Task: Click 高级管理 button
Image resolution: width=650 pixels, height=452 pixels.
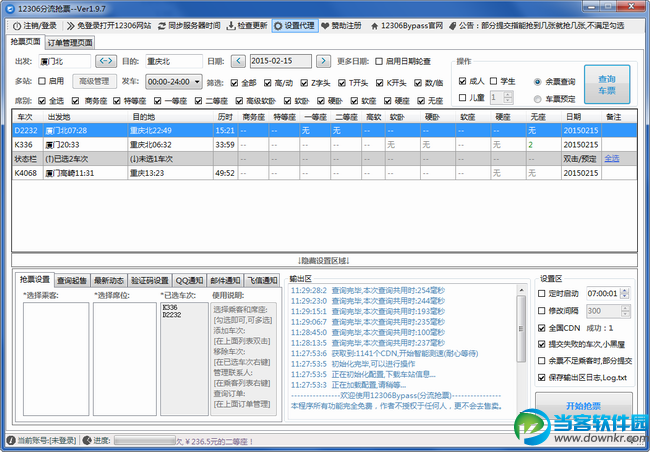Action: (x=94, y=81)
